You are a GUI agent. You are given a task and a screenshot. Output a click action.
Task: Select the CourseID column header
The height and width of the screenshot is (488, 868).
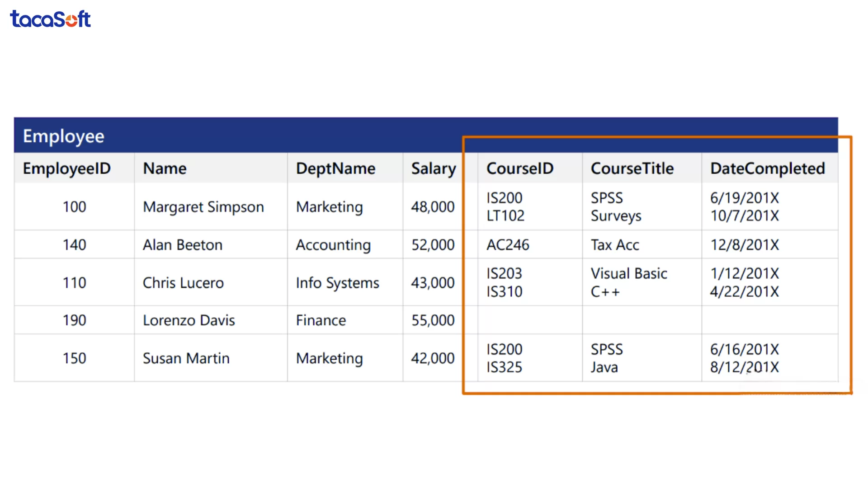(x=520, y=169)
